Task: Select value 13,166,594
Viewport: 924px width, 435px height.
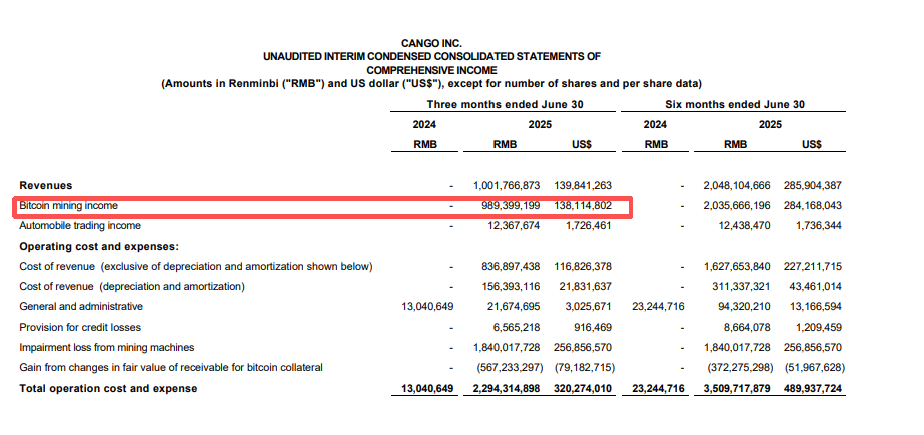Action: pos(816,307)
